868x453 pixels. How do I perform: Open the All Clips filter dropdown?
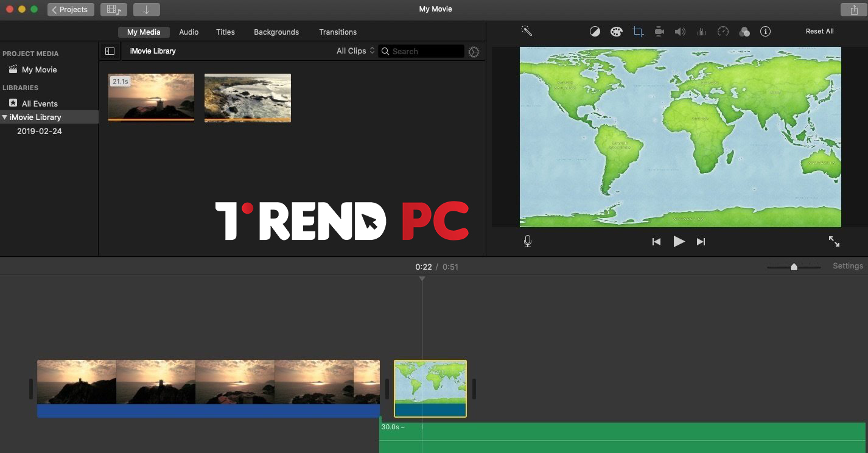(355, 51)
